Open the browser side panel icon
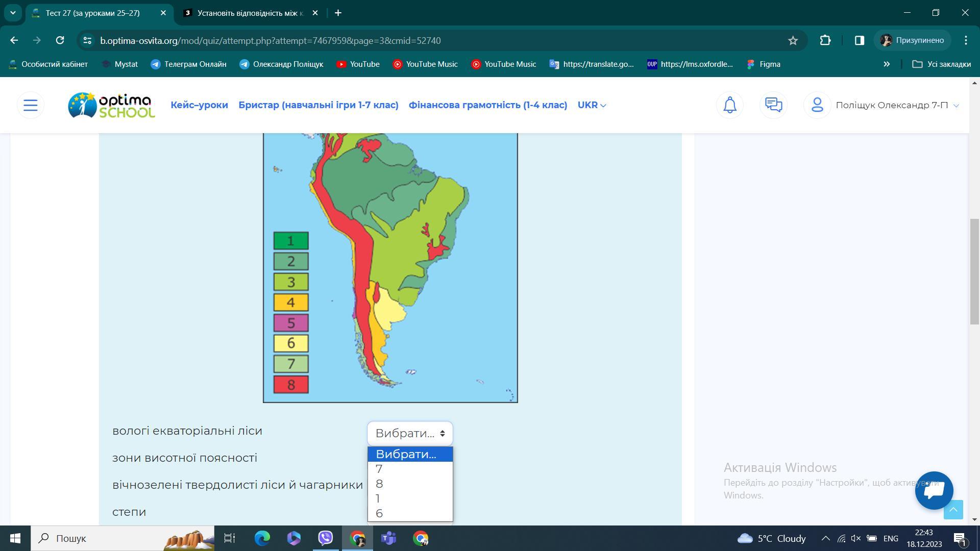 (860, 40)
